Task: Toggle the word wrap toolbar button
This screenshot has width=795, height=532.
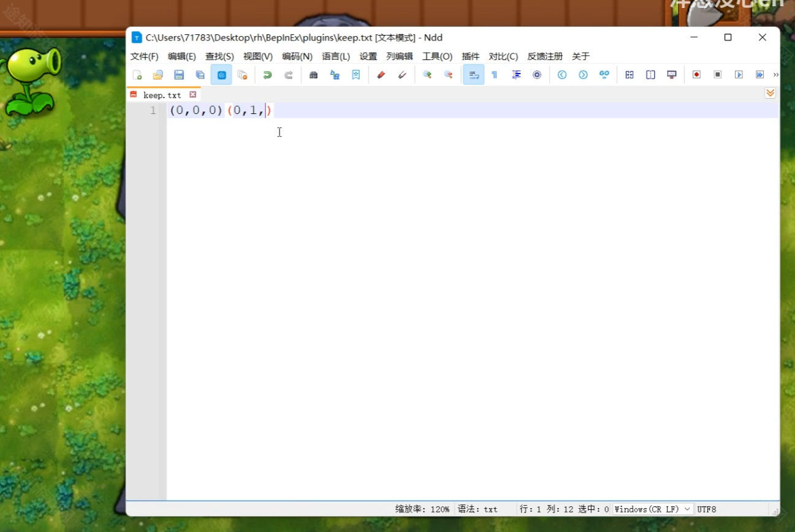Action: click(x=473, y=75)
